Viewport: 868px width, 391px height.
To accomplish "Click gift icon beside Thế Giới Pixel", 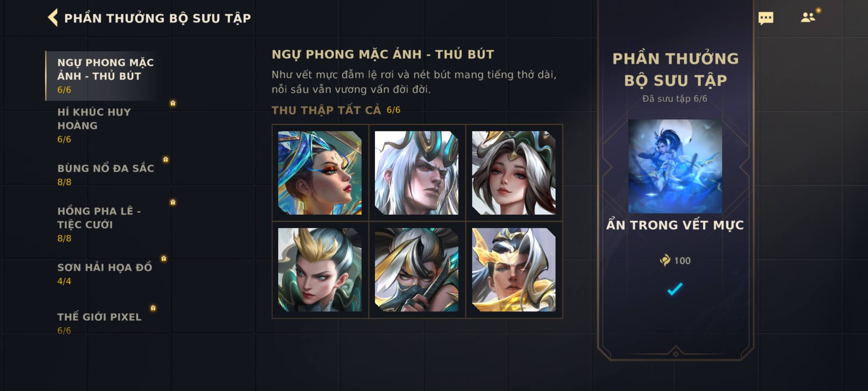I will [153, 308].
